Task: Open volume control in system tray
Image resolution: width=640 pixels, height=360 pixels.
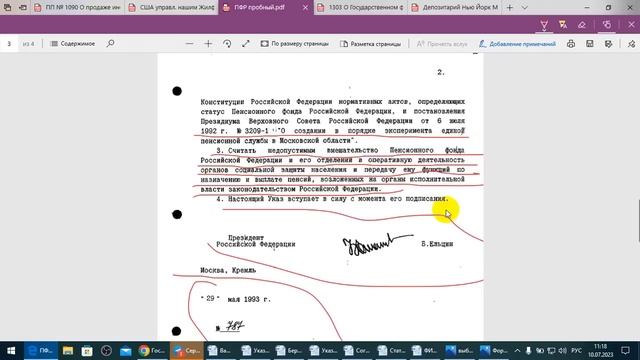Action: pos(562,351)
